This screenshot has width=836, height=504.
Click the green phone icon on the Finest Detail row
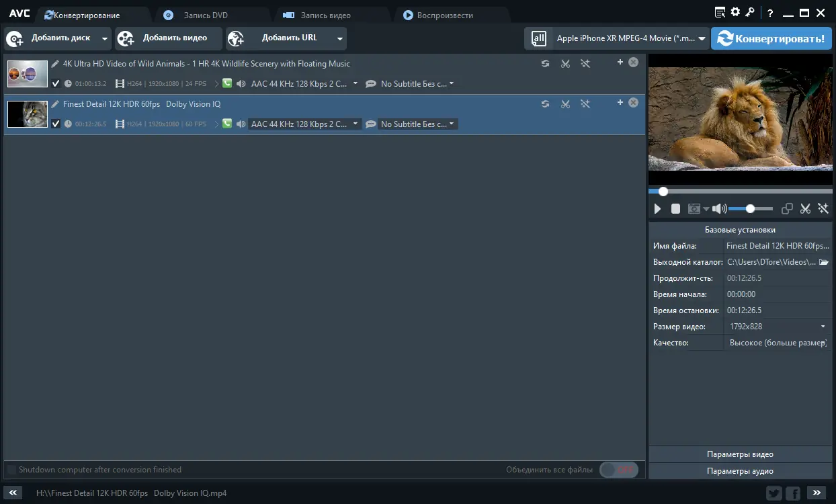pos(227,124)
